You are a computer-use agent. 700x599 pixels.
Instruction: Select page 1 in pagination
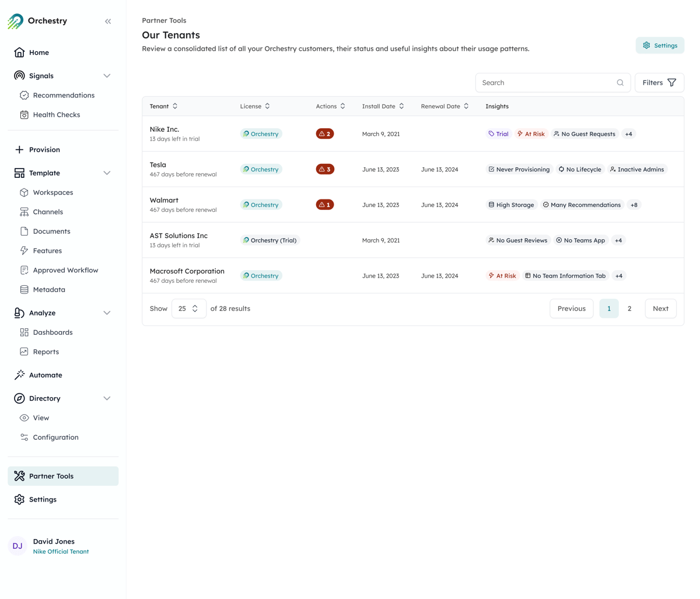point(609,309)
